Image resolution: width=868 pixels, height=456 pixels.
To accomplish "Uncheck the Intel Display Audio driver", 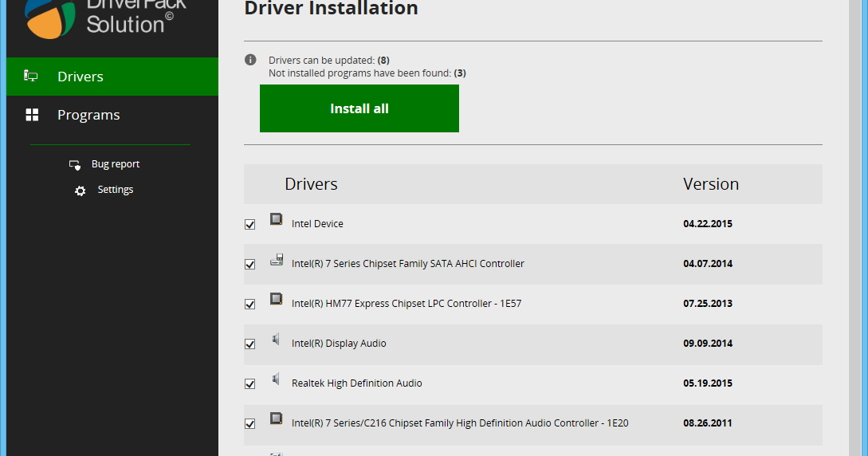I will [x=250, y=344].
